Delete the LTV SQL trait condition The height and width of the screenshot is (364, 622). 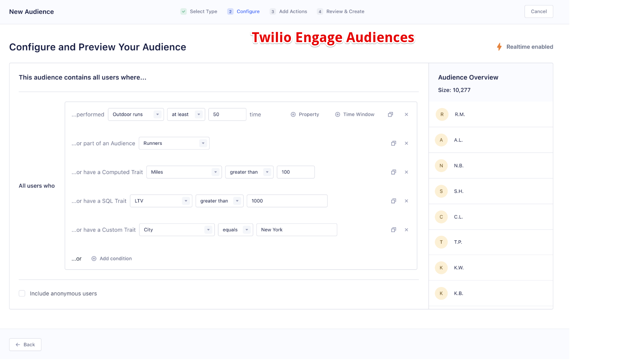[406, 201]
